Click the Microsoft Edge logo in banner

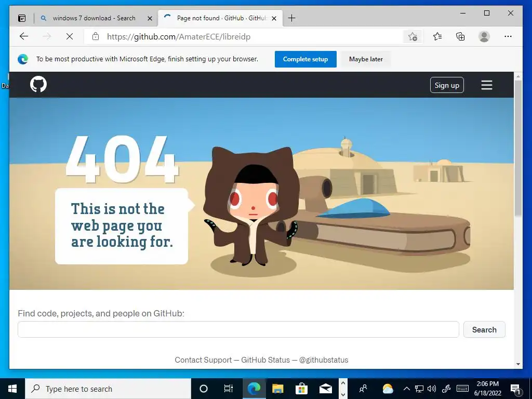[23, 59]
